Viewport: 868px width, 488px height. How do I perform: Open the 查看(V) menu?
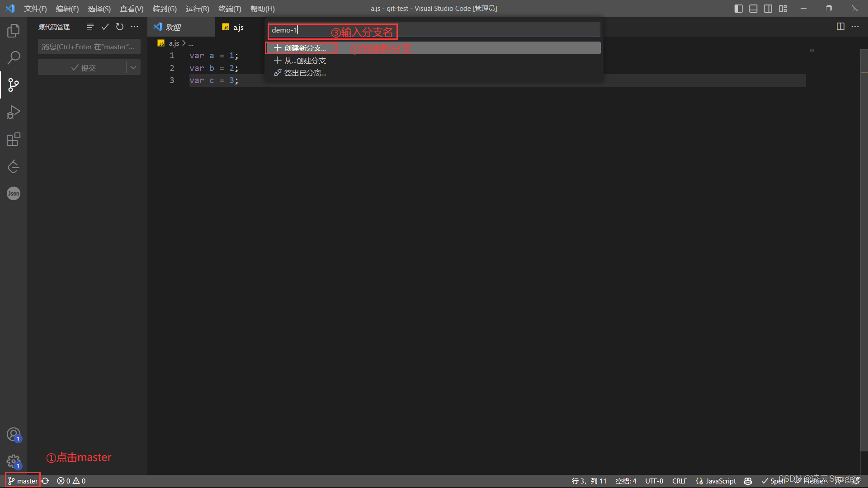(x=132, y=9)
